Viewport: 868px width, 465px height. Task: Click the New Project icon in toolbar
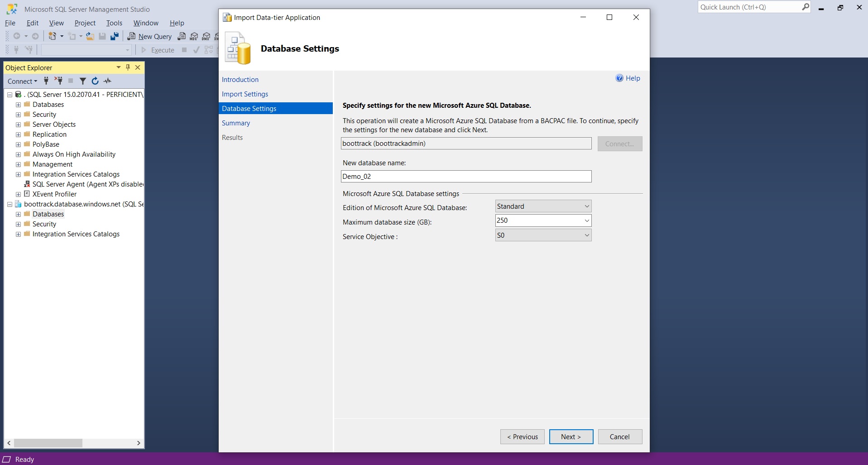53,36
